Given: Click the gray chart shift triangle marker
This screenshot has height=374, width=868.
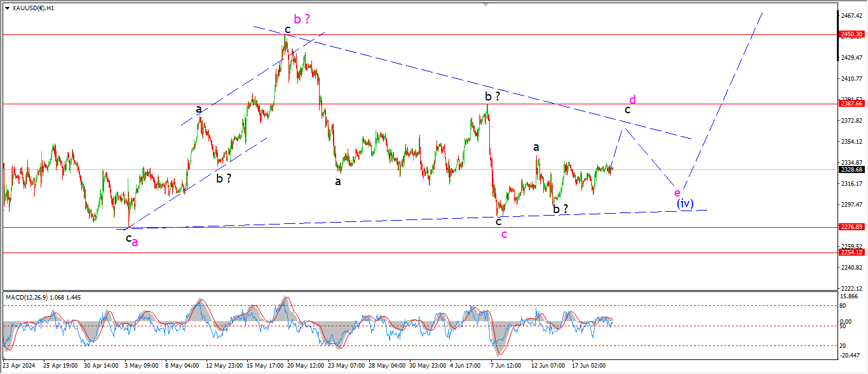Looking at the screenshot, I should click(x=487, y=4).
